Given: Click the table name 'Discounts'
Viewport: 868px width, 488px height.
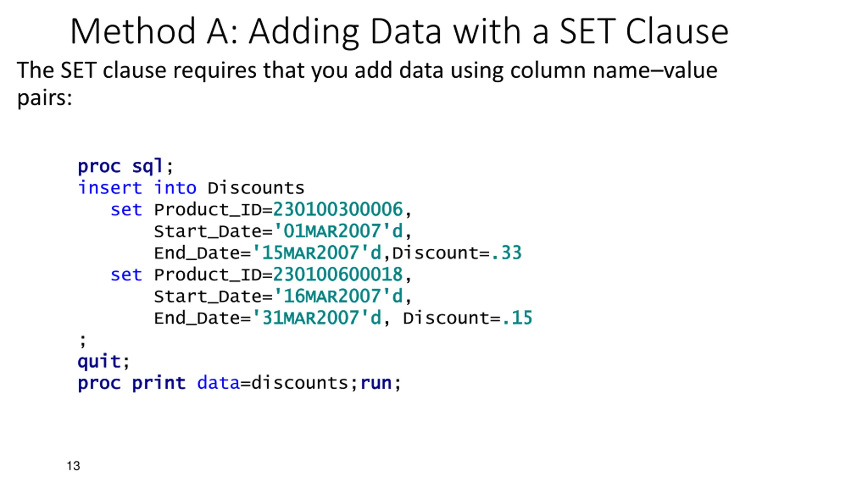Looking at the screenshot, I should tap(256, 188).
